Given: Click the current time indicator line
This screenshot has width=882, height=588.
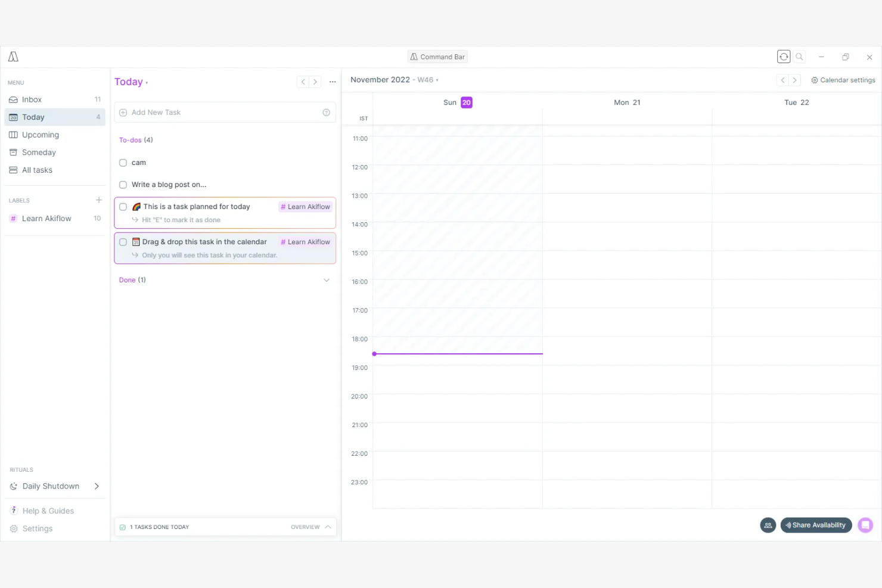Looking at the screenshot, I should click(x=458, y=354).
